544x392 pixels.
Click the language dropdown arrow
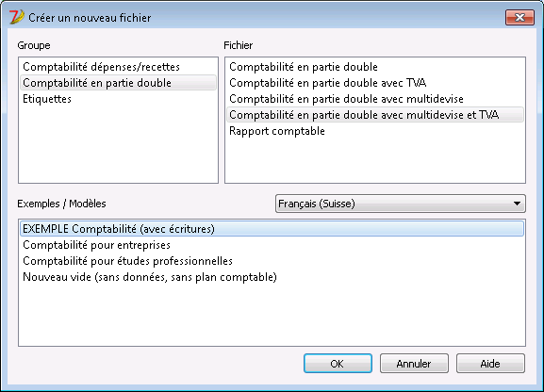click(517, 204)
